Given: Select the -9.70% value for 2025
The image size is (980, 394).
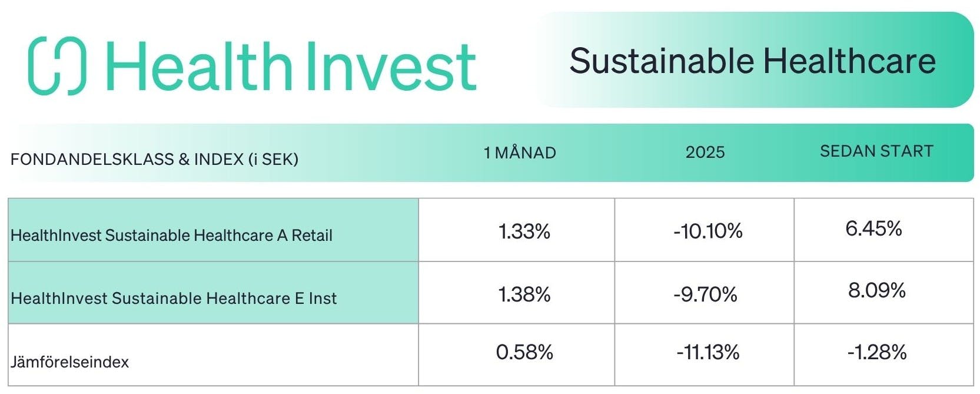Looking at the screenshot, I should coord(705,294).
